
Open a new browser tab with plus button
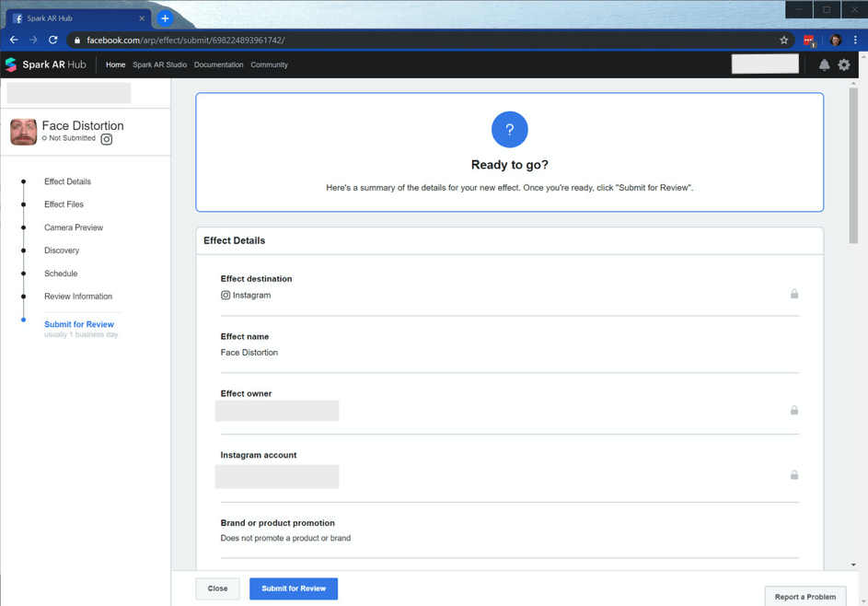[x=165, y=18]
